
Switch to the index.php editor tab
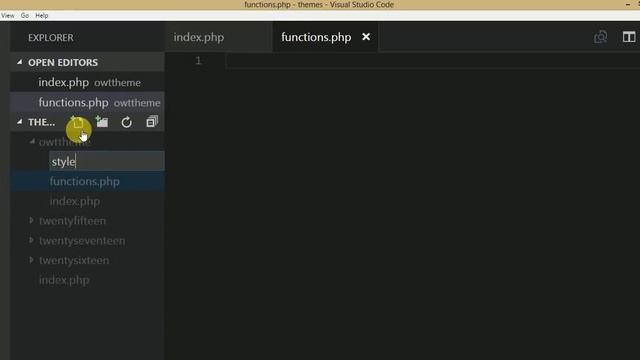click(199, 37)
